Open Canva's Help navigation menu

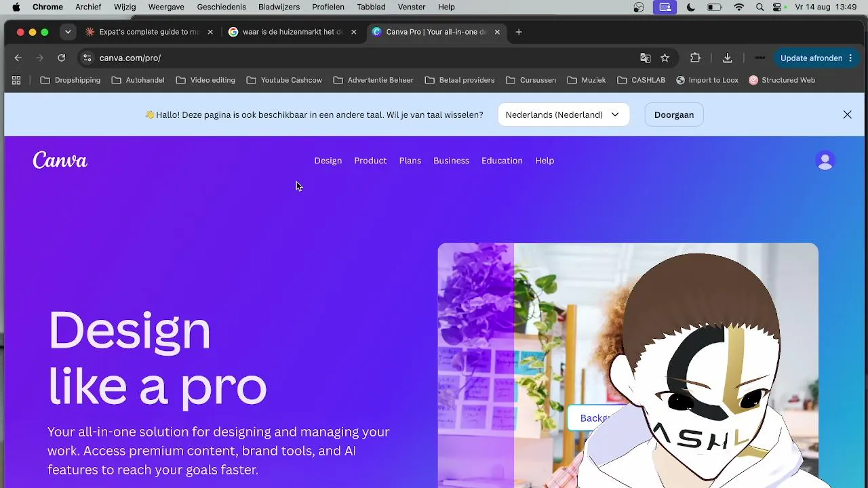point(545,161)
